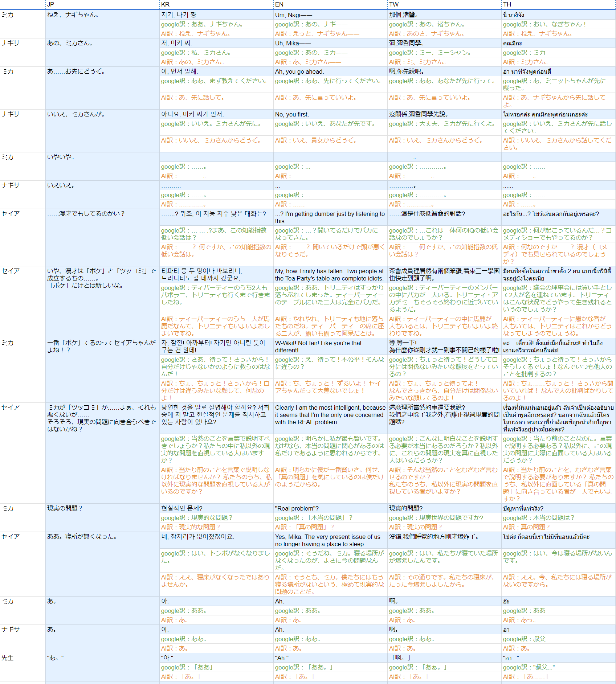Select the Japanese cell "あ……お先にどうぞ。"
The height and width of the screenshot is (684, 616).
102,71
